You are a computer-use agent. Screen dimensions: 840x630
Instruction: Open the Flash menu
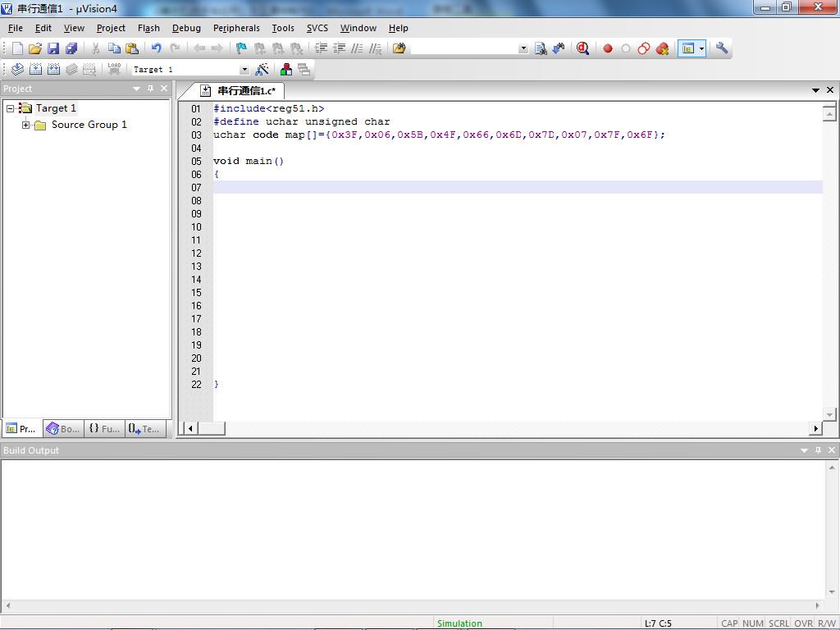point(148,28)
